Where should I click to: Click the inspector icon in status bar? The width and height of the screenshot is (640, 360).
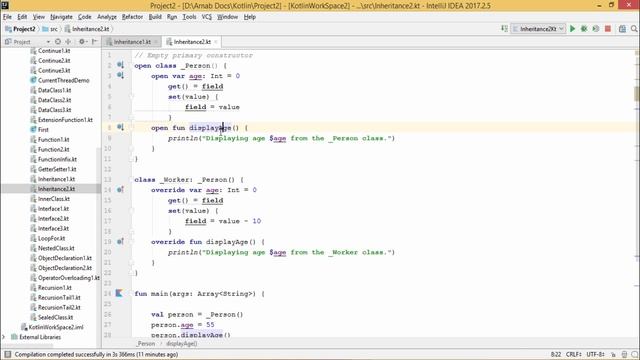[635, 354]
